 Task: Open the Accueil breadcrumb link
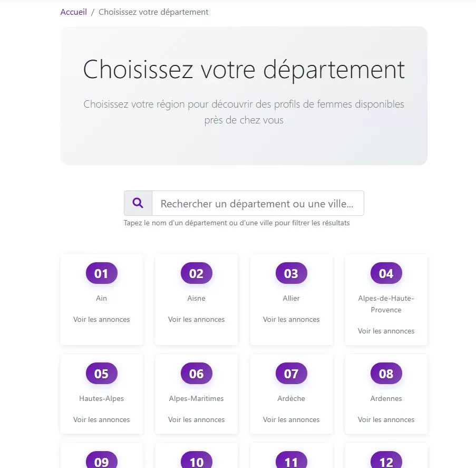74,12
